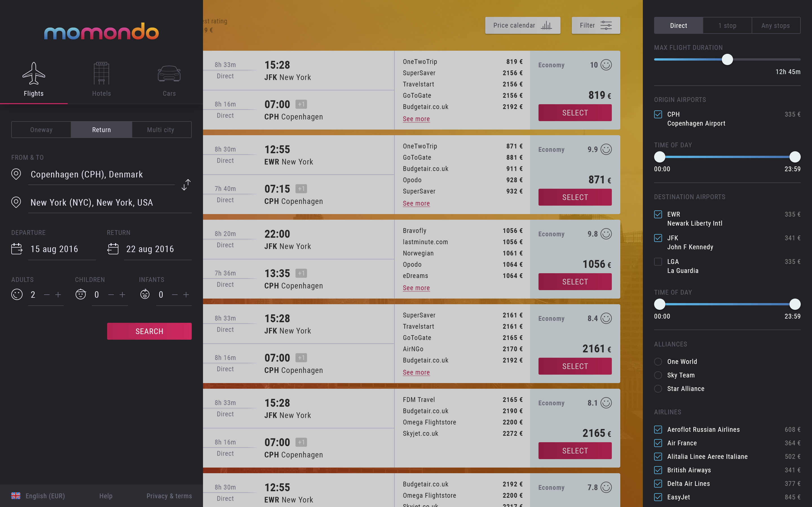Click the departure date calendar icon

point(17,249)
